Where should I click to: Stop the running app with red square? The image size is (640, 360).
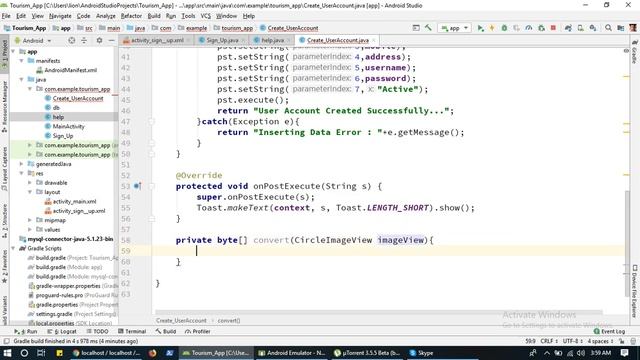553,28
